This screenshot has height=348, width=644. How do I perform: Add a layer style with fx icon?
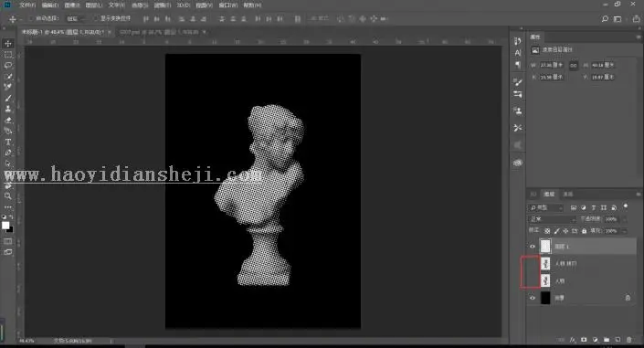[573, 340]
